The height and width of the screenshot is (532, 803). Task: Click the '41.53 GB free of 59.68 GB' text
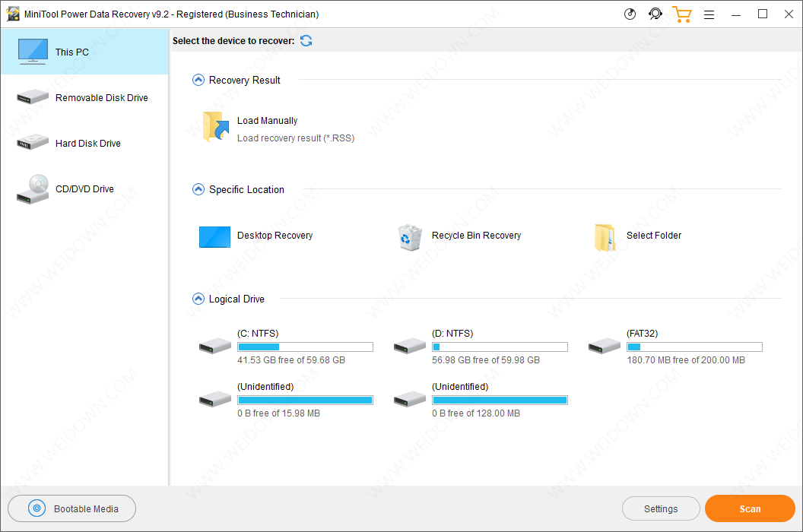(x=291, y=360)
